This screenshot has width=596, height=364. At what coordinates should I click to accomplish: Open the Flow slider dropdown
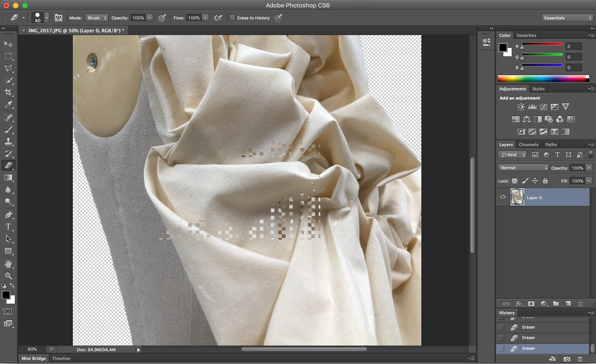(206, 18)
